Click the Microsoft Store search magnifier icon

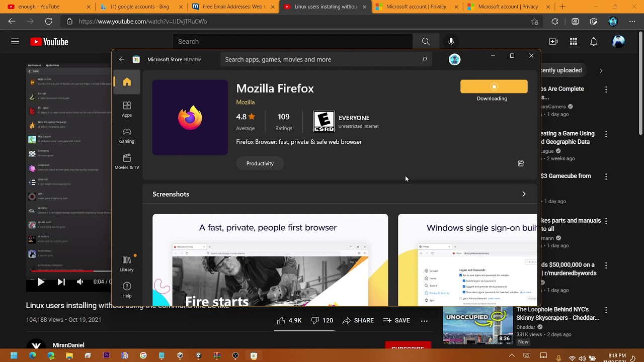tap(424, 59)
